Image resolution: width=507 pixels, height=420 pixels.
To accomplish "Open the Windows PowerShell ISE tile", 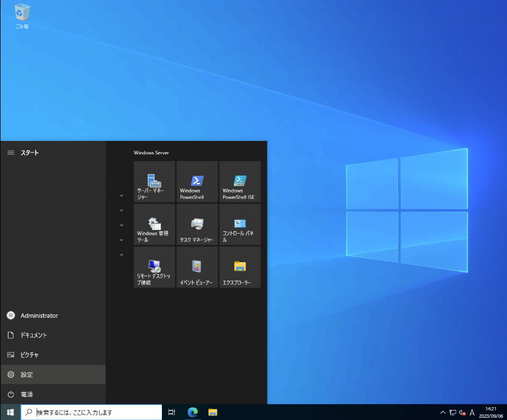I will (x=239, y=181).
